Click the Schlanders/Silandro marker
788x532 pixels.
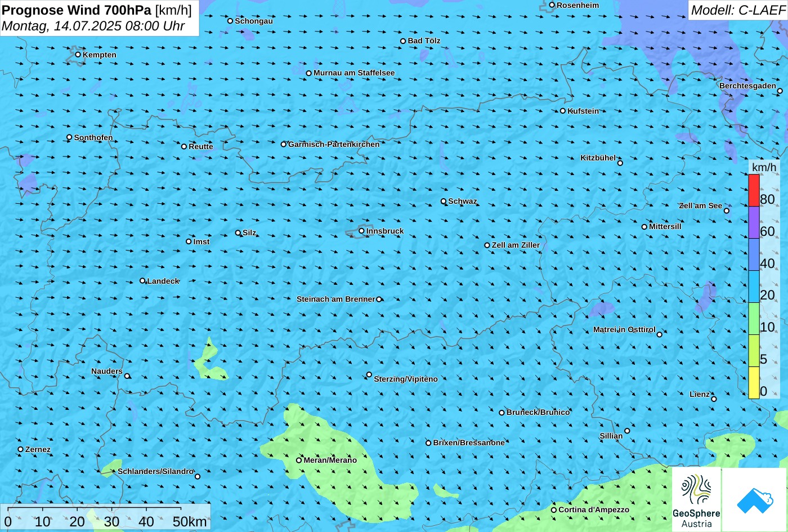197,476
